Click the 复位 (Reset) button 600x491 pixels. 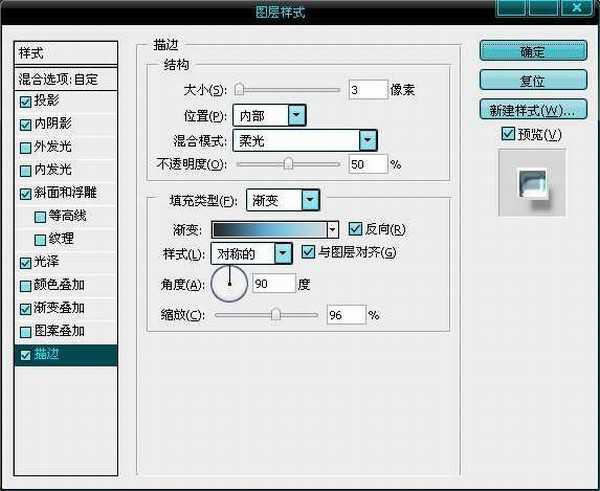(x=532, y=79)
